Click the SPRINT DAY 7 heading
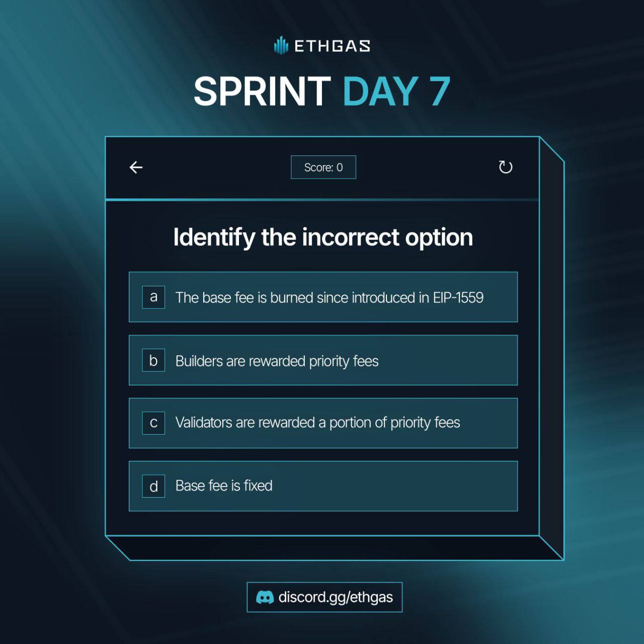This screenshot has height=644, width=644. coord(322,91)
